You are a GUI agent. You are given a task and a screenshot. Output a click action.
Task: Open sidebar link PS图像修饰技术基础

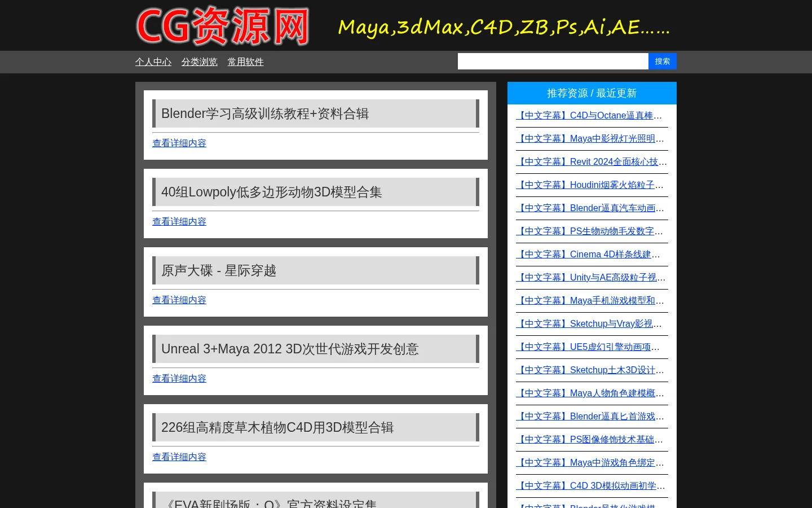tap(590, 440)
